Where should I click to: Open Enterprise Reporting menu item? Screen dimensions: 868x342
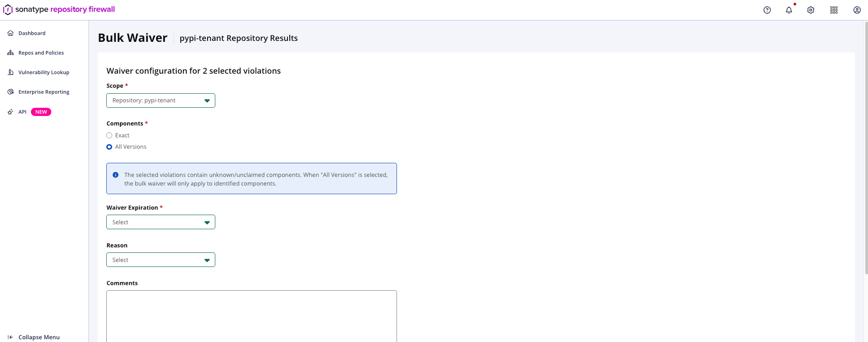(x=44, y=92)
